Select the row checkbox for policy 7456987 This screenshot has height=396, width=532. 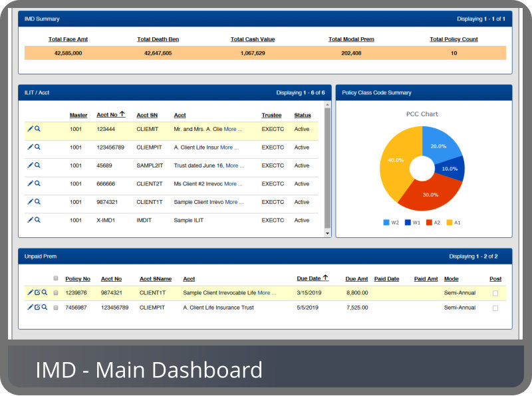point(56,308)
